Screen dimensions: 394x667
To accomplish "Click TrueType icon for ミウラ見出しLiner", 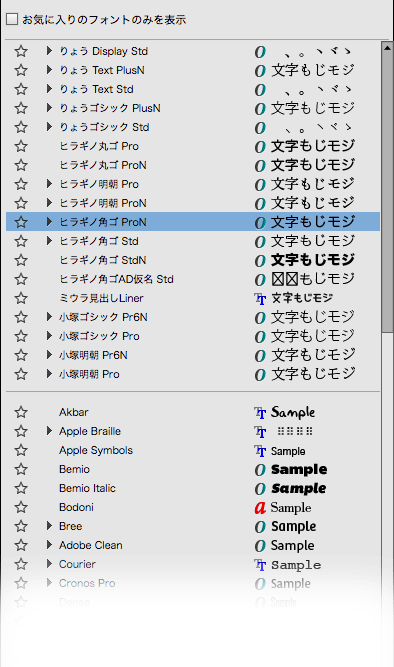I will tap(260, 299).
